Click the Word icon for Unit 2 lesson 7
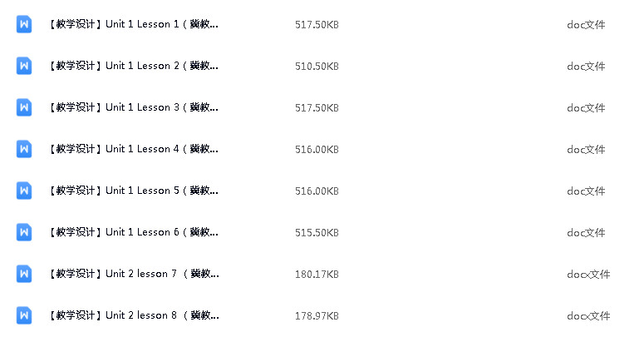The height and width of the screenshot is (337, 644). tap(24, 273)
